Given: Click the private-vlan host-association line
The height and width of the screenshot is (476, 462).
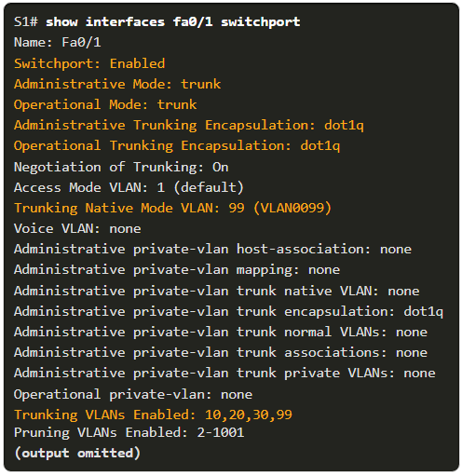Looking at the screenshot, I should (212, 250).
